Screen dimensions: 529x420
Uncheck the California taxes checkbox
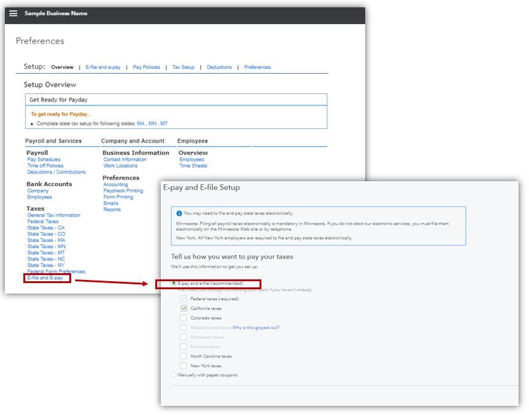183,308
